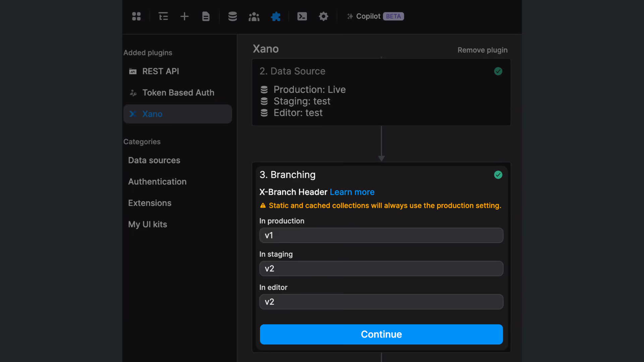Open Copilot BETA assistant
The height and width of the screenshot is (362, 644).
(x=375, y=16)
